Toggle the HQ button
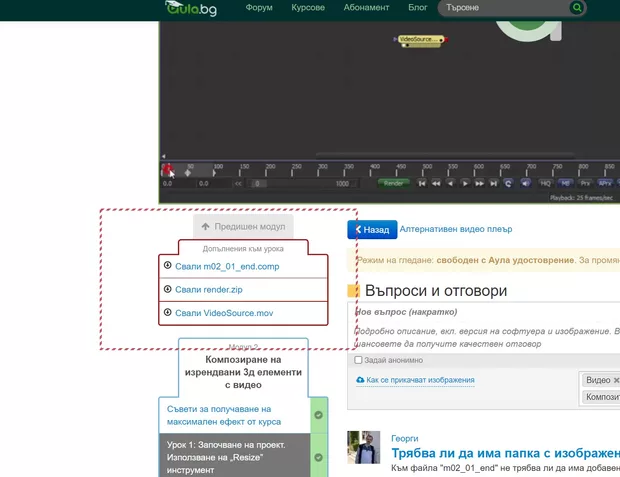Screen dimensions: 620x477 (x=545, y=184)
